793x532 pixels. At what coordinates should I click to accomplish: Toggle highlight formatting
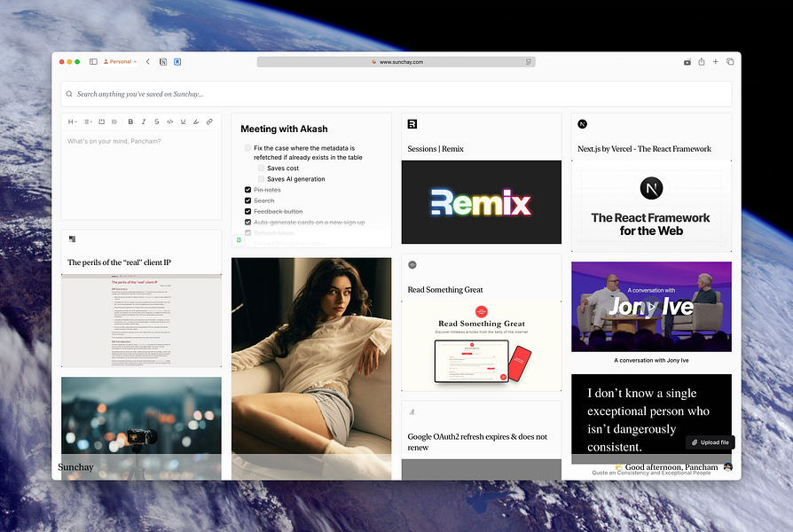click(x=196, y=121)
